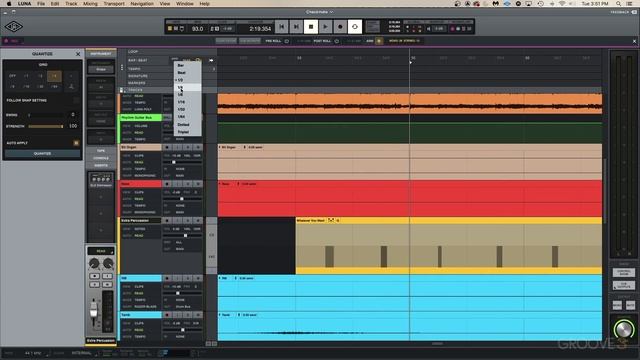This screenshot has height=360, width=640.
Task: Click the skip-to-end transport button
Action: pyautogui.click(x=296, y=27)
